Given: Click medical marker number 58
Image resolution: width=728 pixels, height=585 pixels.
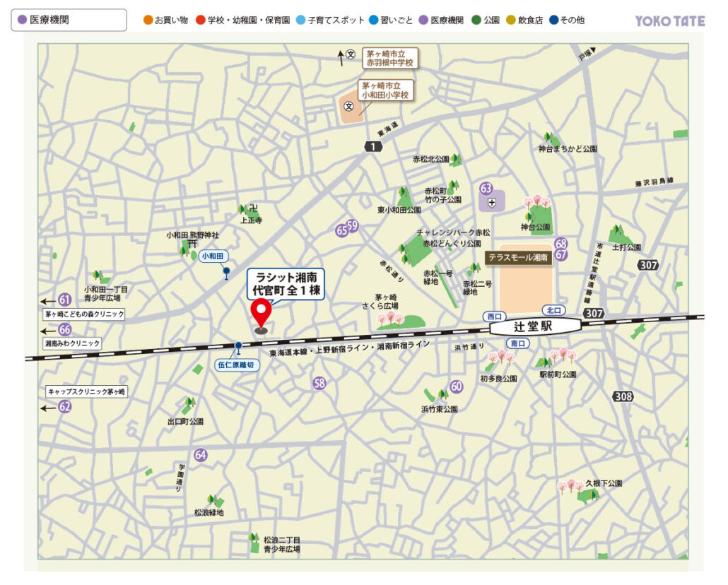Looking at the screenshot, I should coord(319,383).
